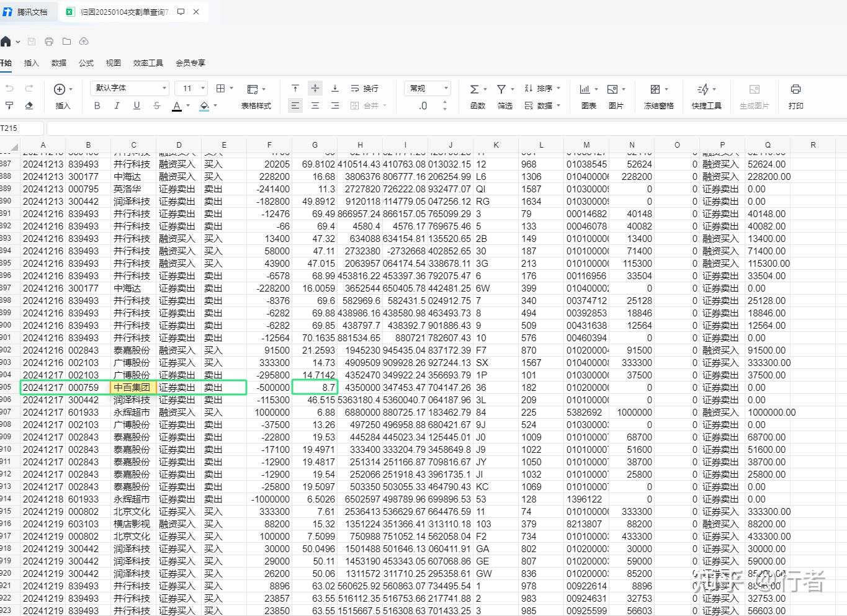The height and width of the screenshot is (616, 847).
Task: Expand the 筛选 filter dropdown arrow
Action: point(513,89)
